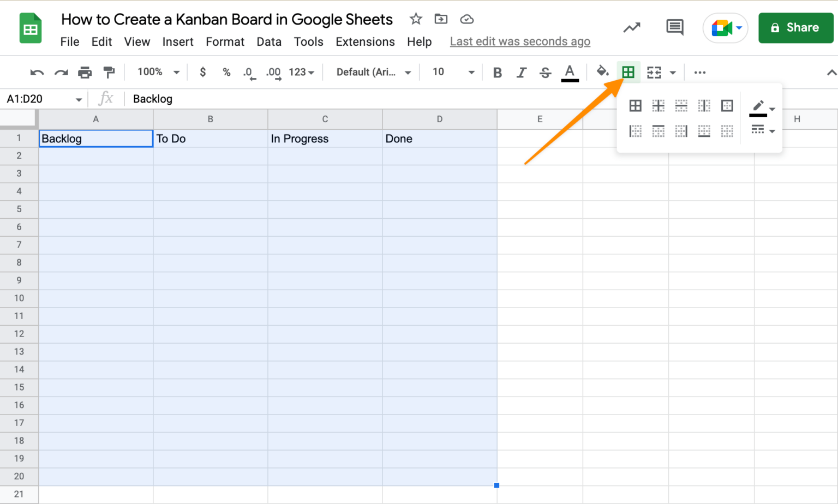Apply the clear borders option
The image size is (838, 504).
[x=727, y=130]
